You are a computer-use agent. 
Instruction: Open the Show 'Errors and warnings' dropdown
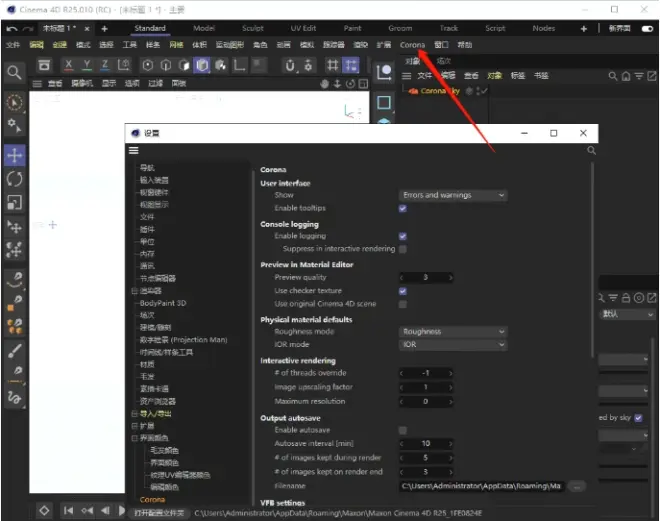[x=453, y=195]
